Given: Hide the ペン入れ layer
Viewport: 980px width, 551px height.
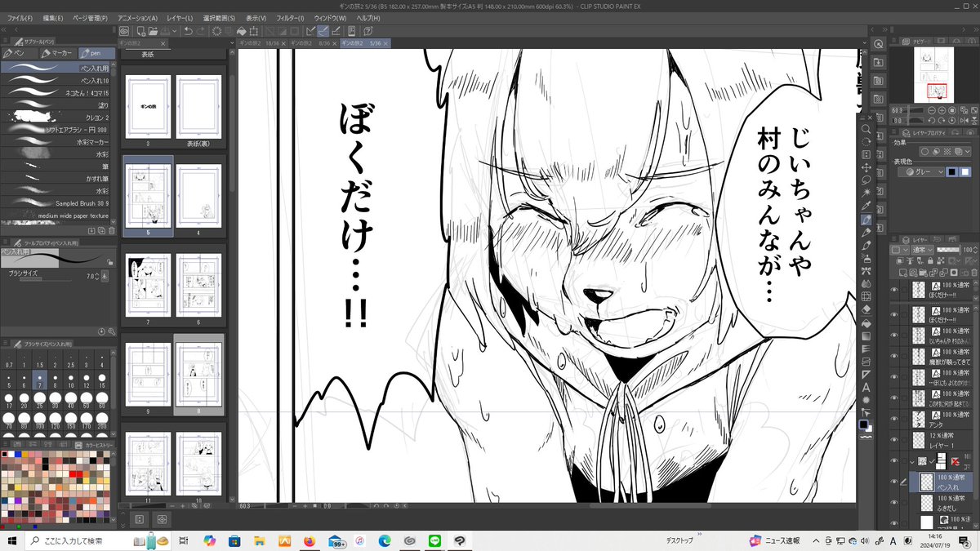Looking at the screenshot, I should tap(894, 482).
